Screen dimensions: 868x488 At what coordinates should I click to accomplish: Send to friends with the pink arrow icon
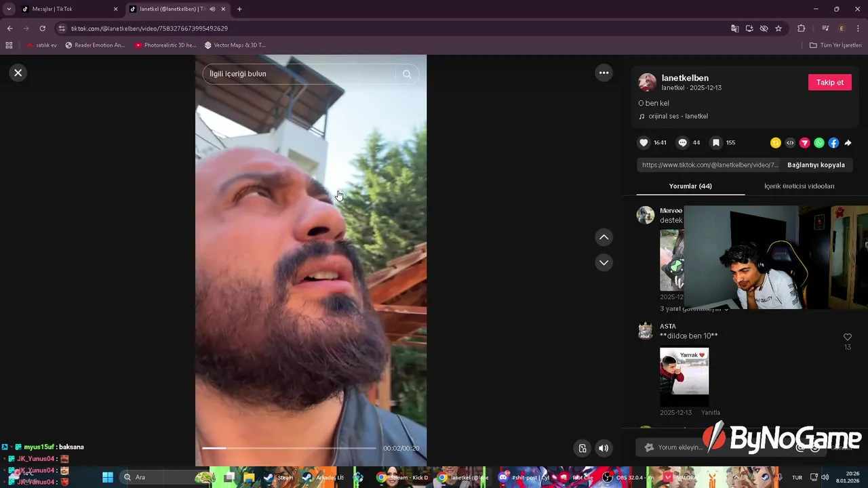point(804,142)
